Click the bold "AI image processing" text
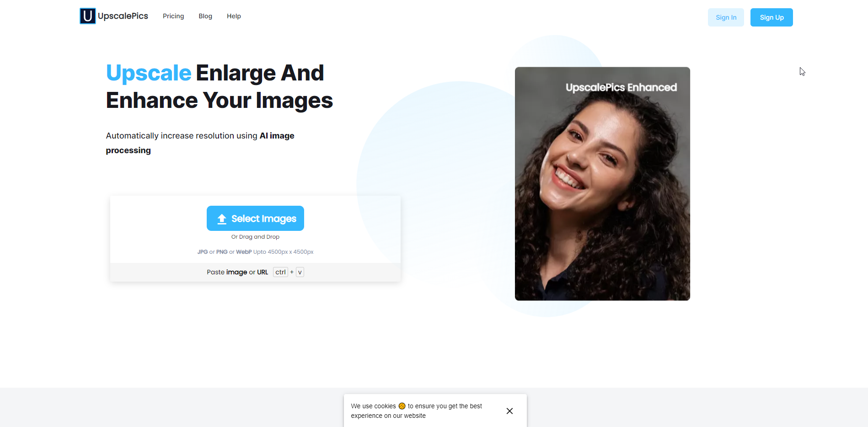This screenshot has width=868, height=427. [x=277, y=136]
